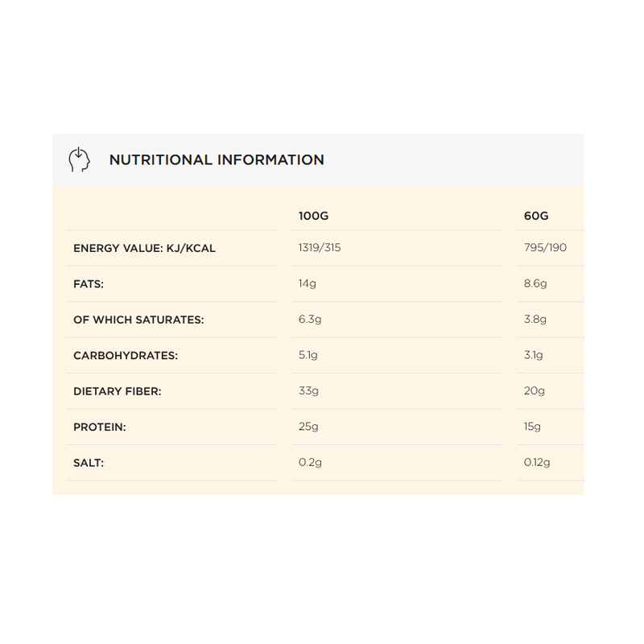Screen dimensions: 644x644
Task: Click the 33g dietary fiber value
Action: (x=308, y=391)
